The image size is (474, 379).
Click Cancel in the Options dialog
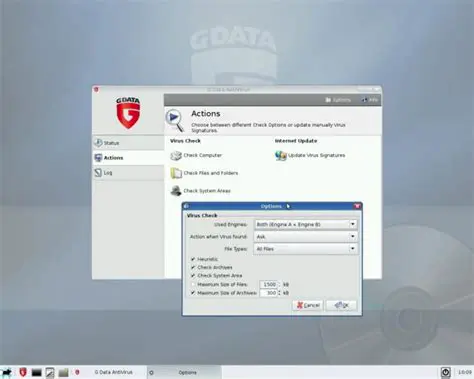(308, 305)
